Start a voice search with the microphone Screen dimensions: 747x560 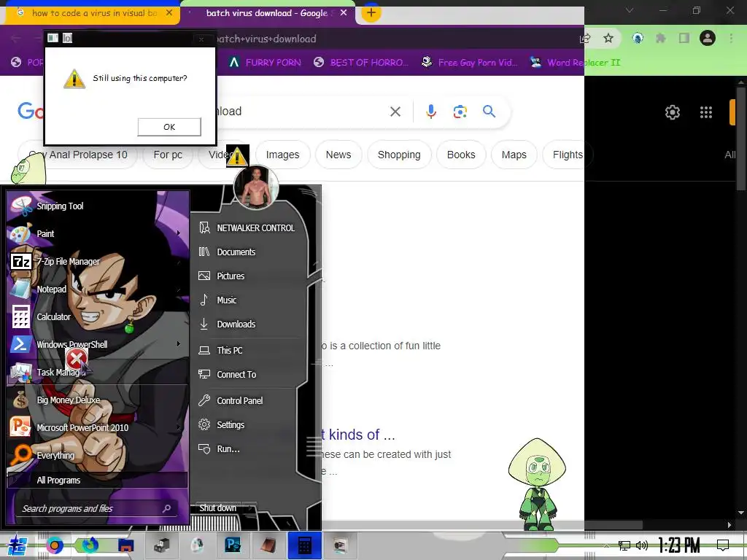click(x=431, y=112)
